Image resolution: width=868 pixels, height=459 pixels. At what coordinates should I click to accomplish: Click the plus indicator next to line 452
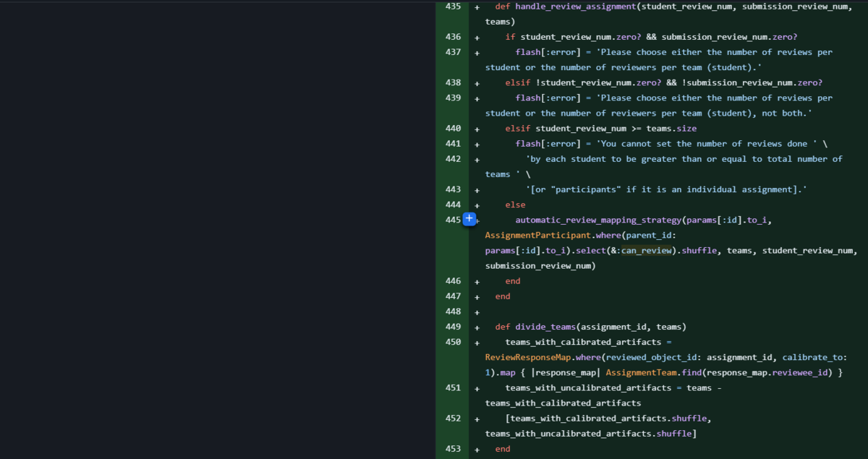477,418
